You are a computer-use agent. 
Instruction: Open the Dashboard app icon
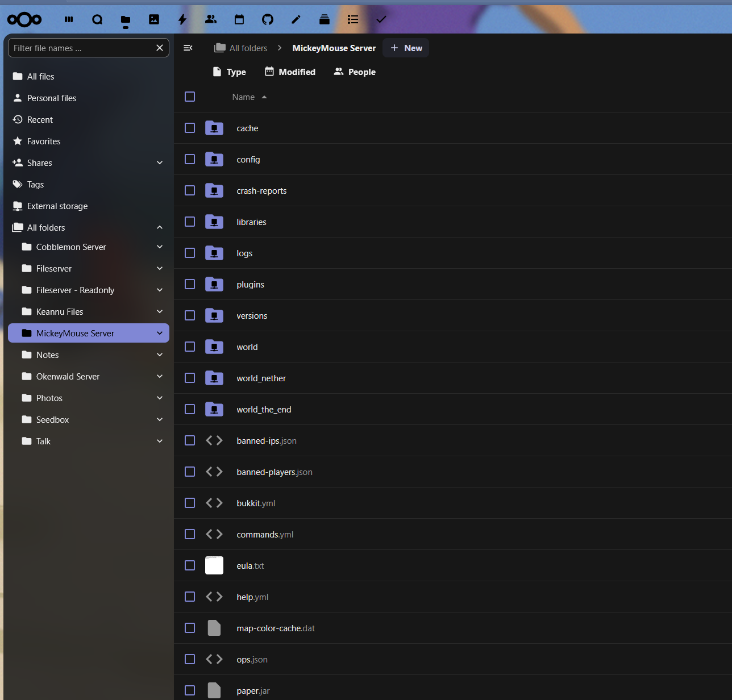coord(69,19)
